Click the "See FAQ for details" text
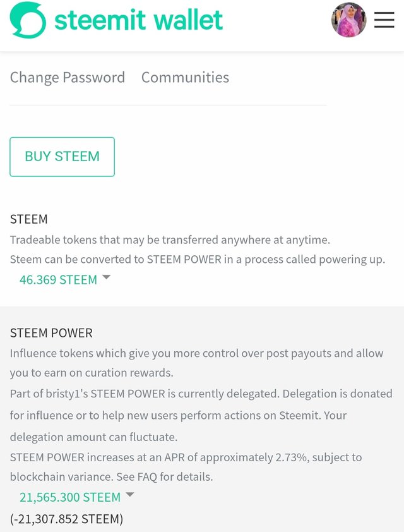 (x=165, y=476)
